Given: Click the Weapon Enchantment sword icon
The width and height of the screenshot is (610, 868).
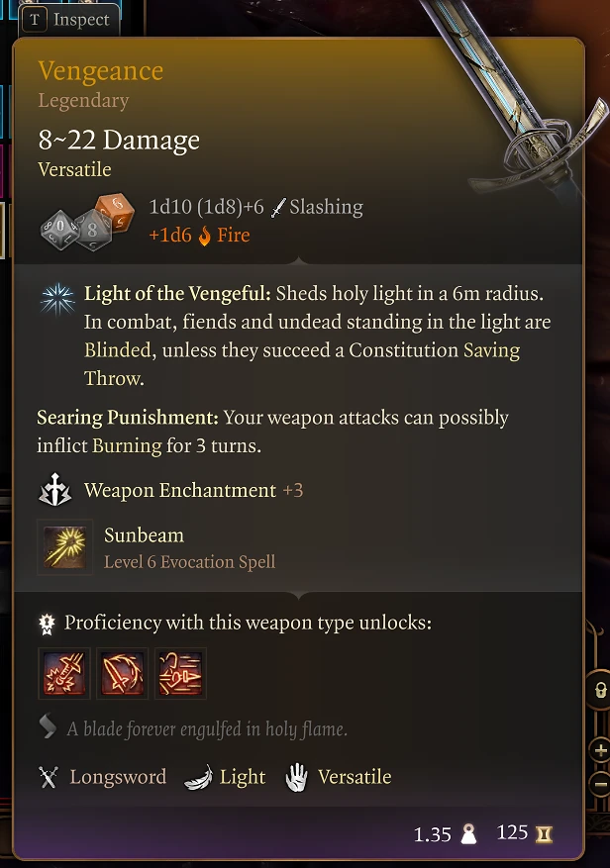Looking at the screenshot, I should click(54, 490).
